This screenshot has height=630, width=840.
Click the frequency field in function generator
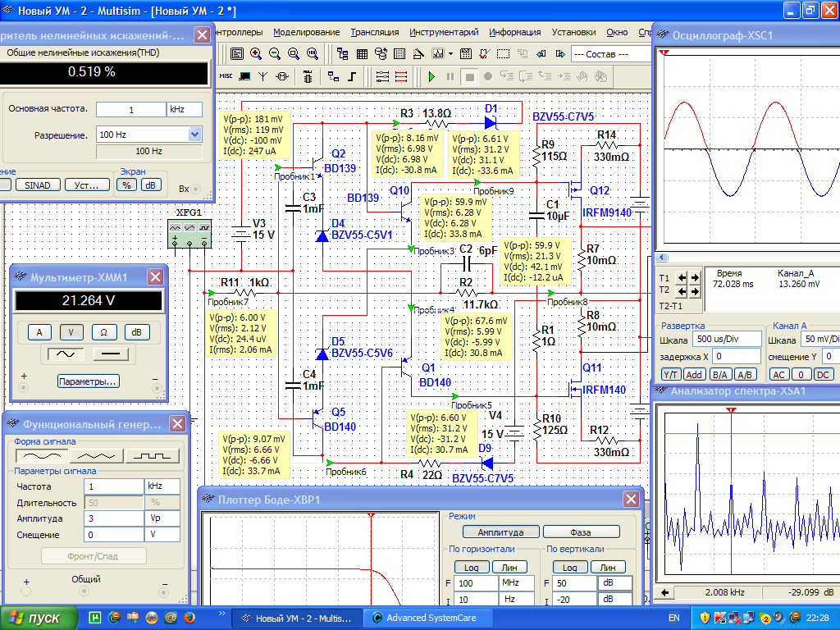click(x=113, y=486)
